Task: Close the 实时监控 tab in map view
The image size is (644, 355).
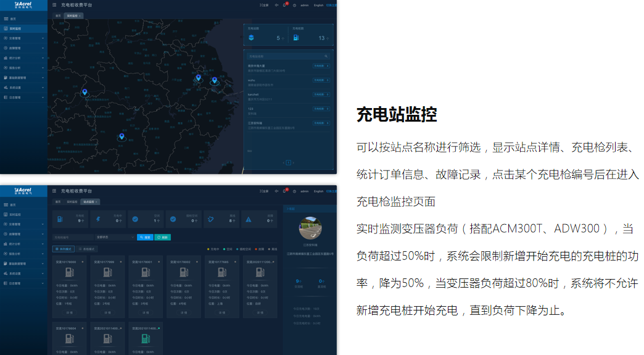Action: (x=80, y=15)
